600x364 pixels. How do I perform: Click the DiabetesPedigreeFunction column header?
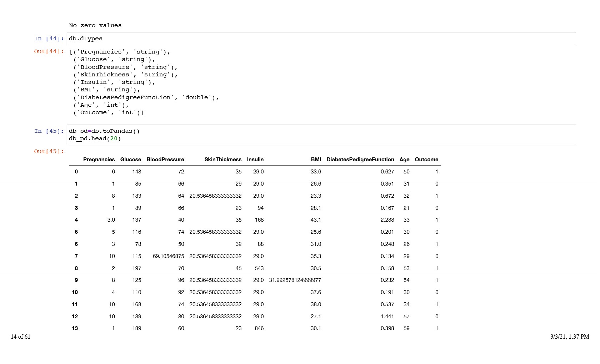click(360, 160)
